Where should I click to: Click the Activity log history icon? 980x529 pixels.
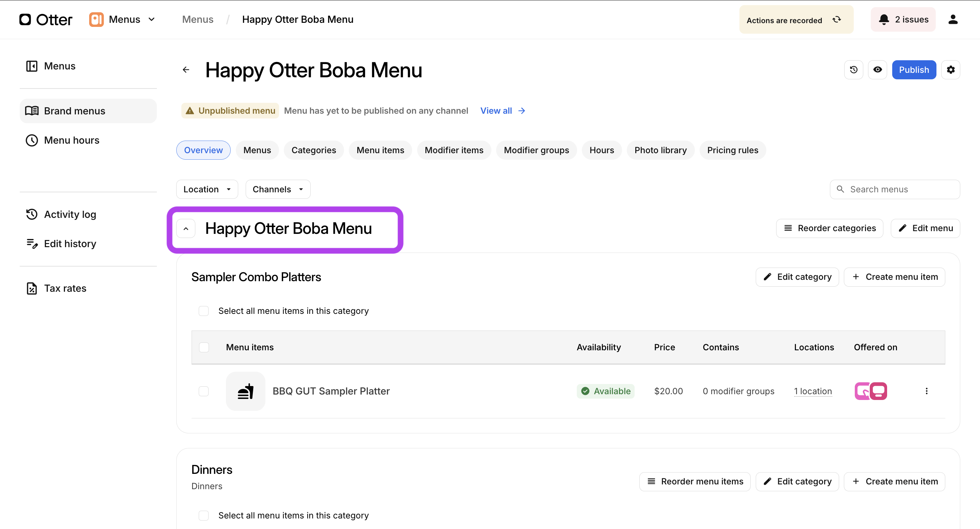[x=32, y=214]
